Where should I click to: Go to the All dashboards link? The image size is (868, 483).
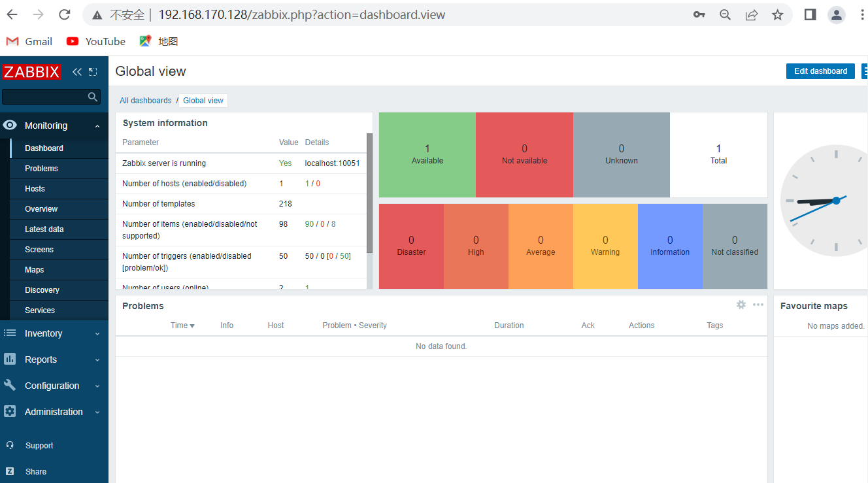146,101
